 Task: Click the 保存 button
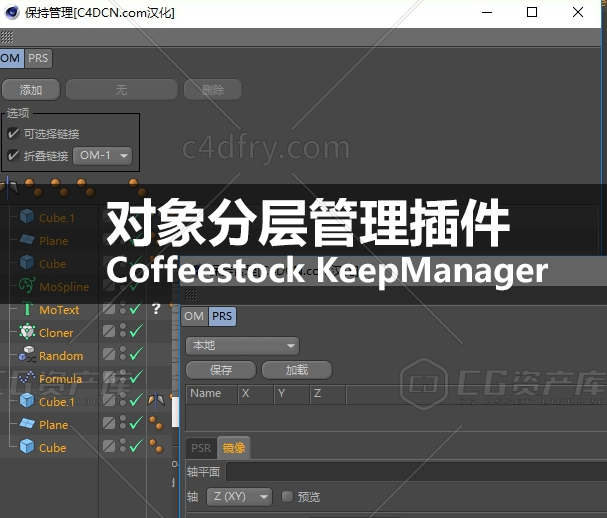(x=221, y=370)
